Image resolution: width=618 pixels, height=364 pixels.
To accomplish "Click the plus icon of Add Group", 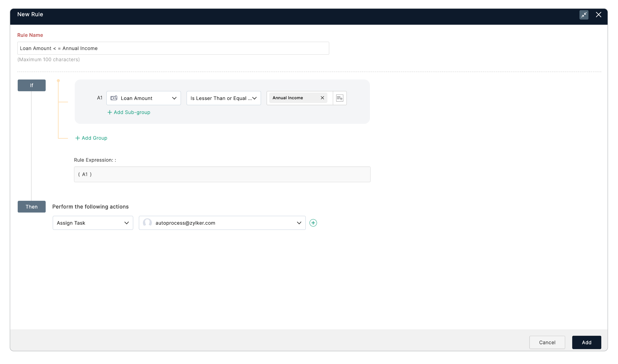I will click(x=78, y=138).
